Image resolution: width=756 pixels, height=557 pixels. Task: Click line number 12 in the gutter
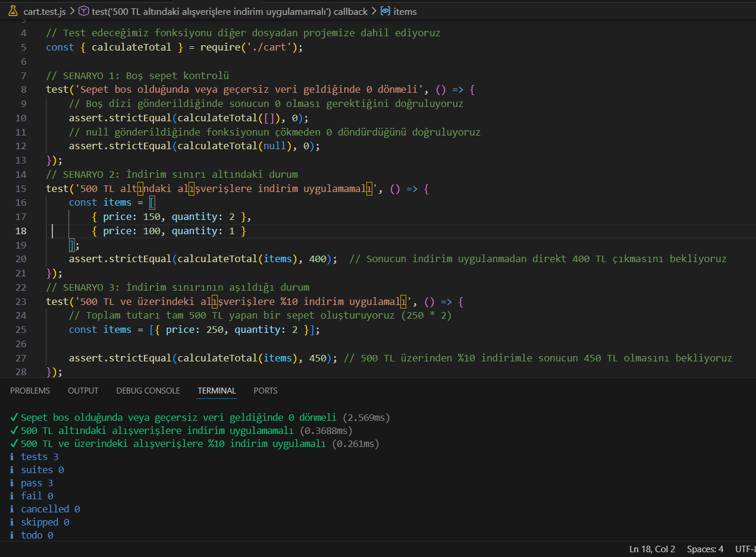(21, 146)
